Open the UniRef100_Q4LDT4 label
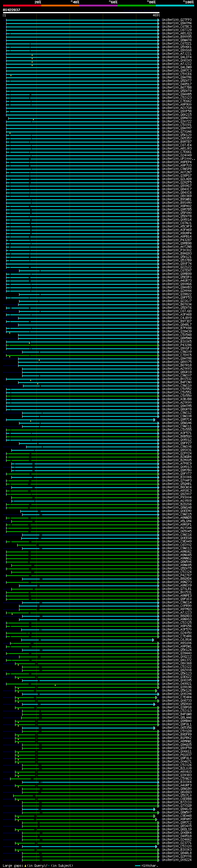 pos(177,57)
